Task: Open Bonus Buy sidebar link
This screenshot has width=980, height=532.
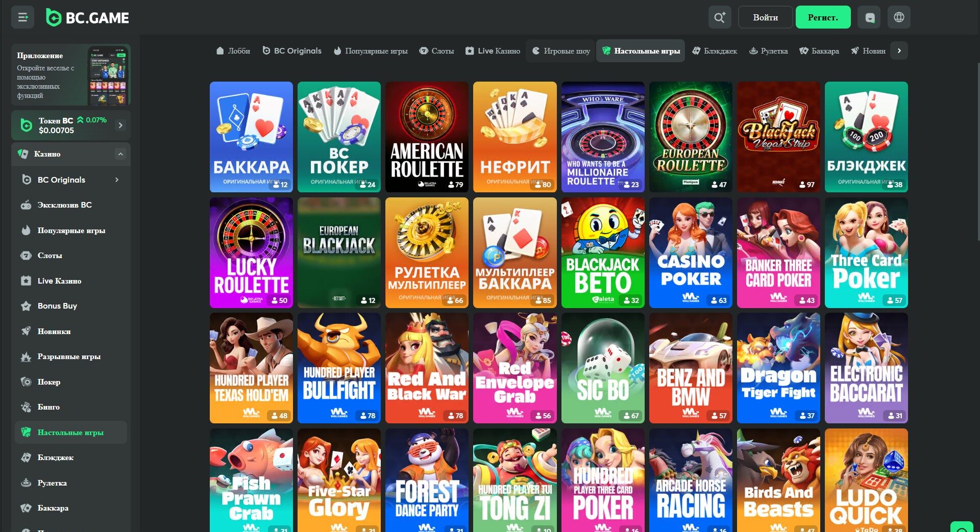Action: (70, 306)
